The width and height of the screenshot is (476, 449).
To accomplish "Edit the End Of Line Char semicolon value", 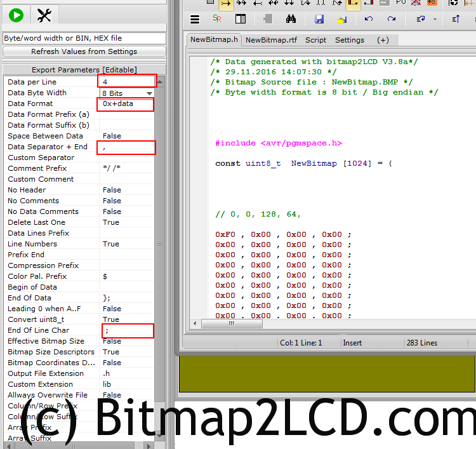I will 128,330.
